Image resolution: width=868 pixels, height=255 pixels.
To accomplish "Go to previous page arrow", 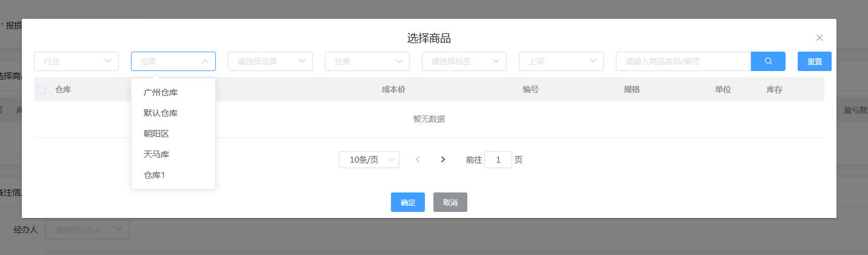I will click(x=418, y=160).
